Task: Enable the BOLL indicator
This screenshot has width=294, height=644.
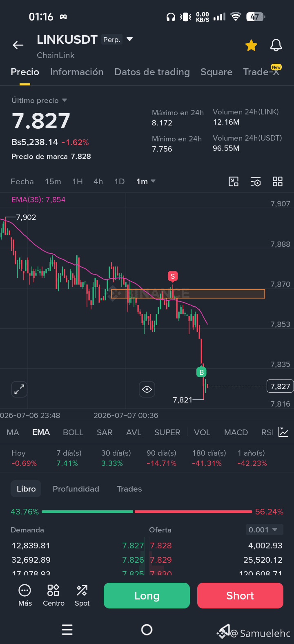Action: click(73, 432)
